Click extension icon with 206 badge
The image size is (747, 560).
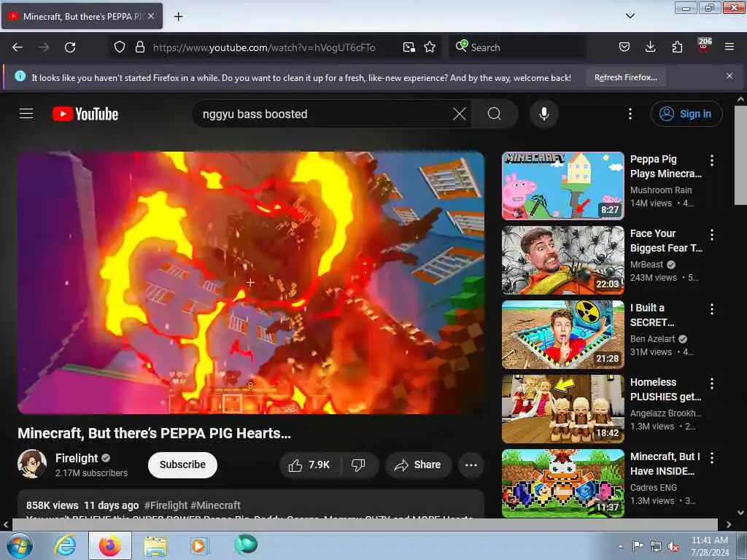(704, 46)
